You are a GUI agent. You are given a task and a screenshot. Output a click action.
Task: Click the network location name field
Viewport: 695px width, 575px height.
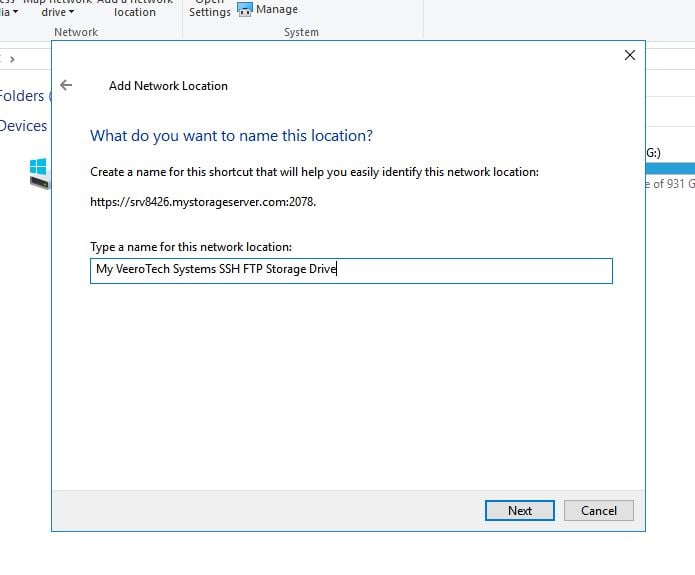pos(350,270)
